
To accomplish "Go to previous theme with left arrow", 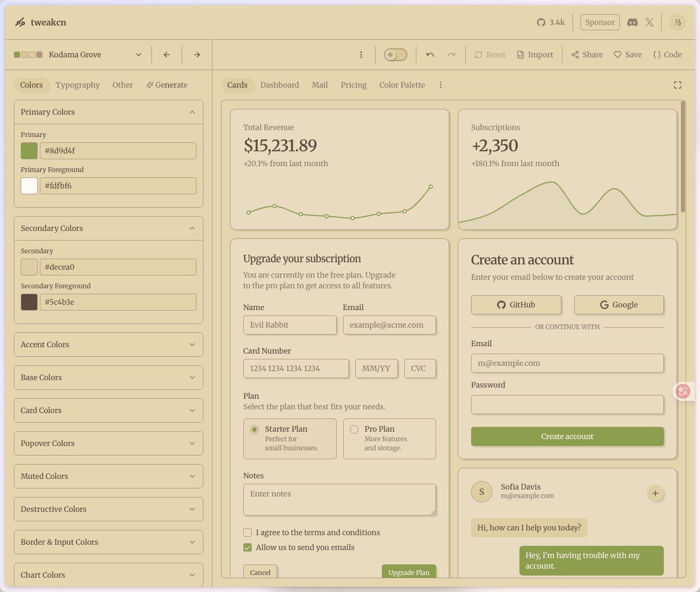I will [167, 55].
